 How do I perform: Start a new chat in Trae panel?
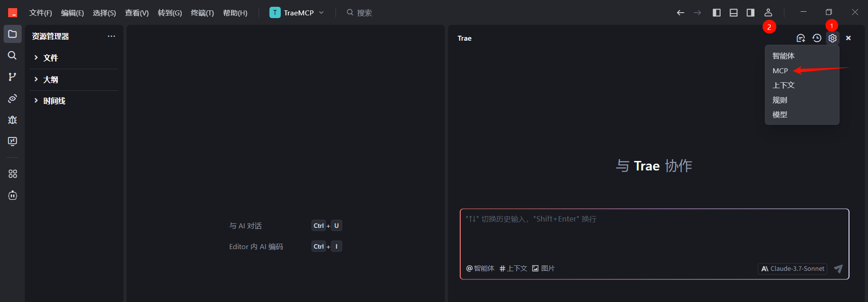coord(801,38)
